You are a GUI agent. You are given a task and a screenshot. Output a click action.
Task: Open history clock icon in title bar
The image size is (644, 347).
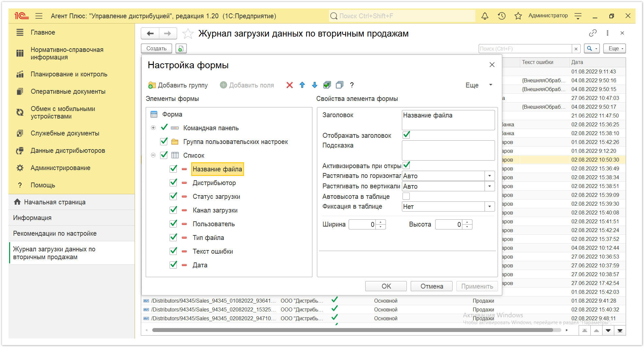coord(502,16)
